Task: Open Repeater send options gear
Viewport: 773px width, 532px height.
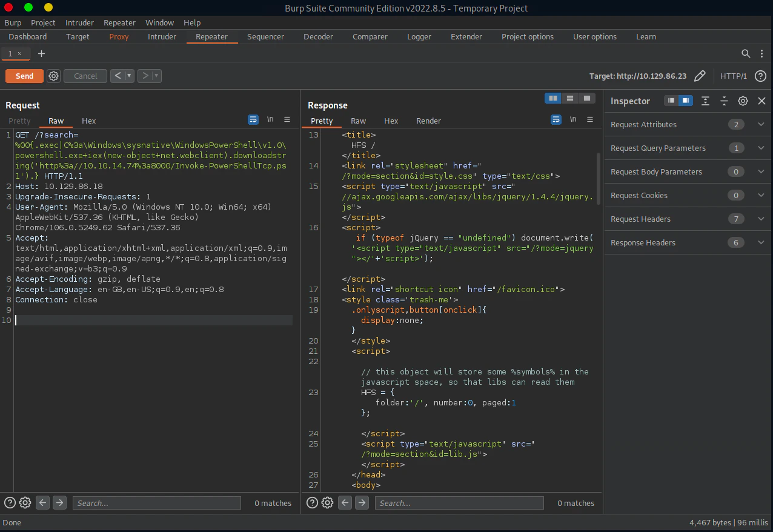Action: tap(54, 76)
